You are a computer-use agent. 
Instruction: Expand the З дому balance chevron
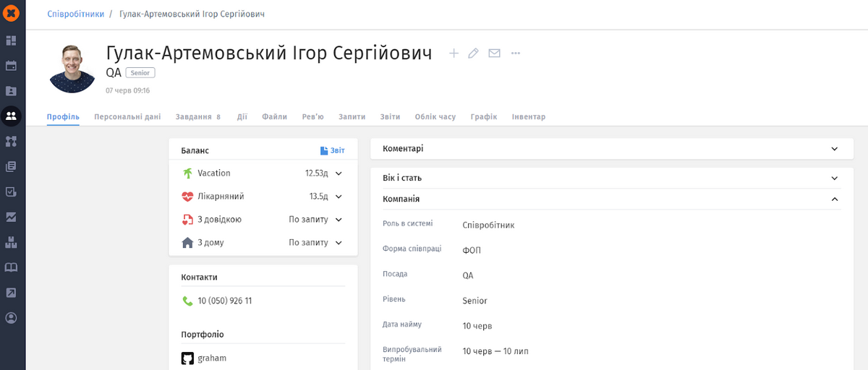tap(339, 243)
